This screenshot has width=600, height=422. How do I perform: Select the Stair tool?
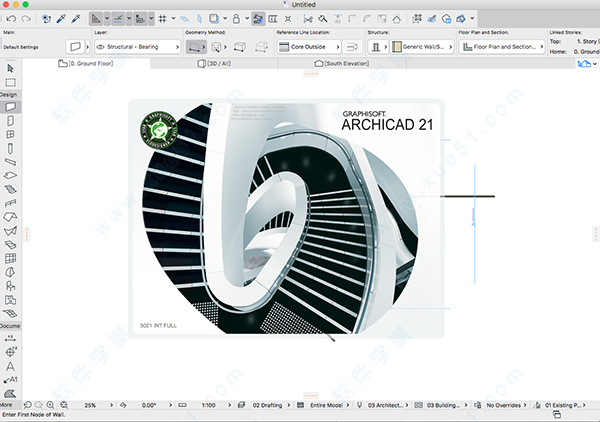tap(10, 189)
